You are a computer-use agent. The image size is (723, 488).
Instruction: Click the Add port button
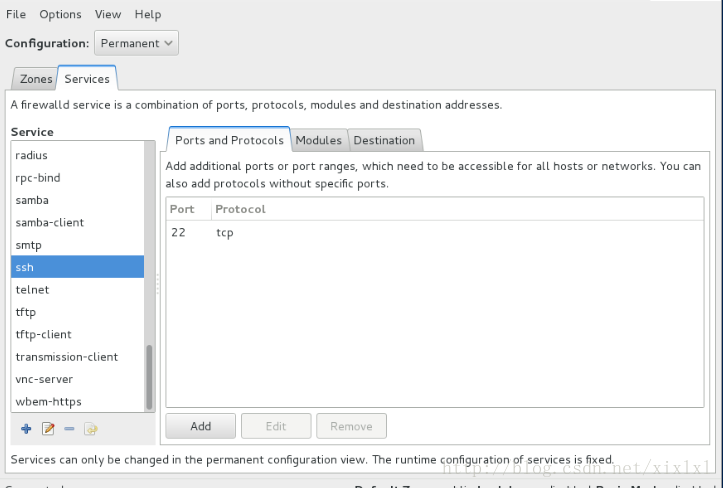[x=201, y=426]
